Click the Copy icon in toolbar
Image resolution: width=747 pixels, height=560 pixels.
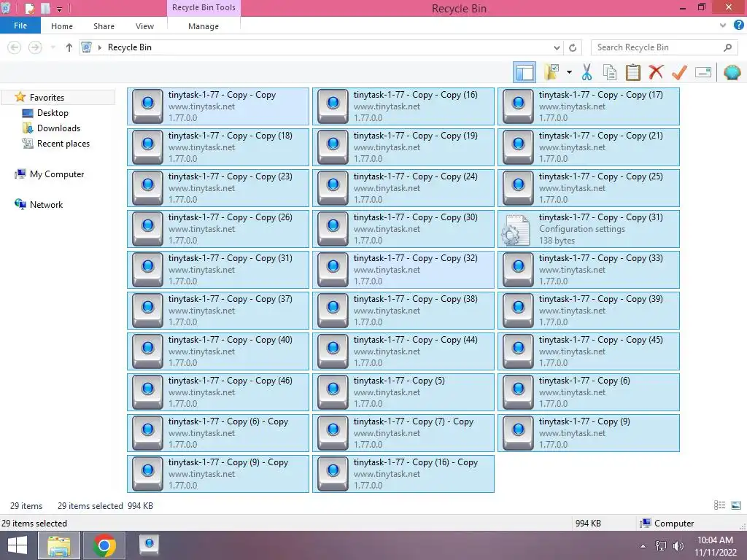(609, 72)
